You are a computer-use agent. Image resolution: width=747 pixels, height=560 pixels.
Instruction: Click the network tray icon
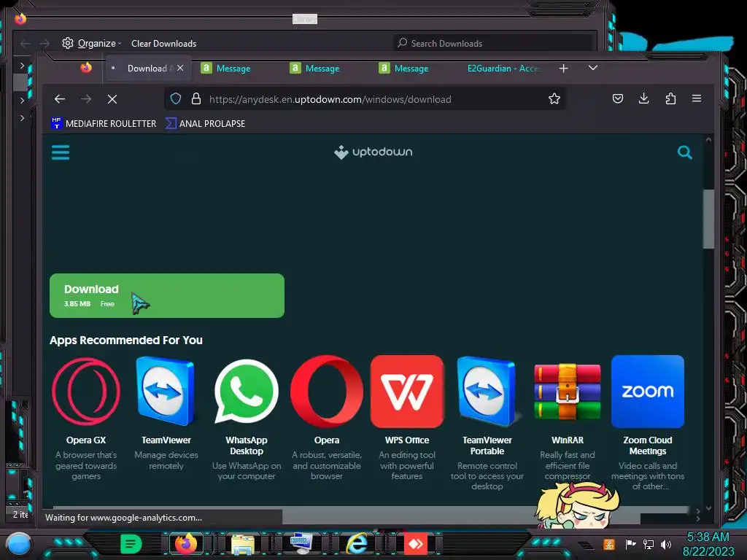click(x=648, y=544)
